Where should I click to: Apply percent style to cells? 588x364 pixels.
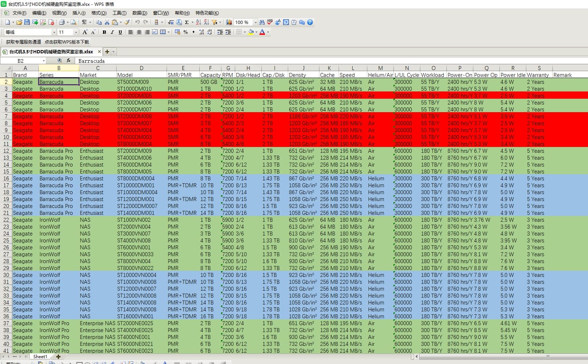(x=185, y=32)
